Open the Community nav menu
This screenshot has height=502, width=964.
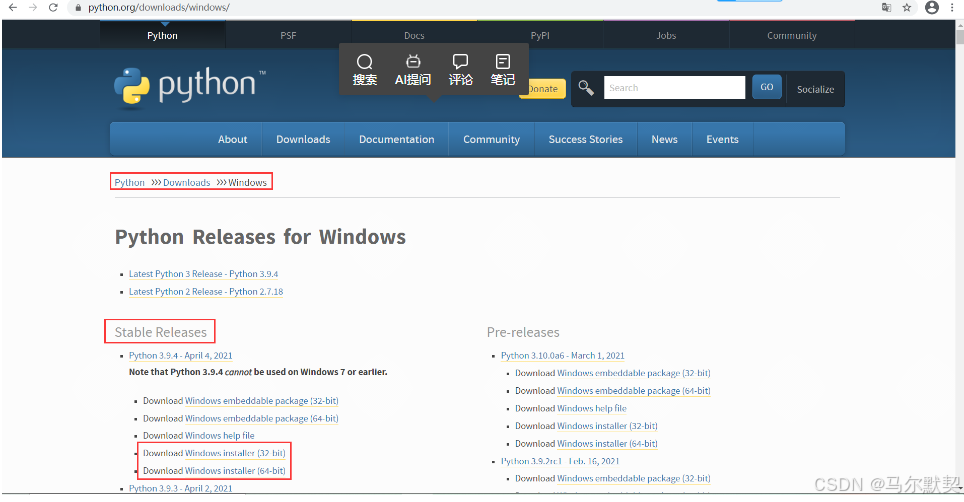[x=491, y=139]
